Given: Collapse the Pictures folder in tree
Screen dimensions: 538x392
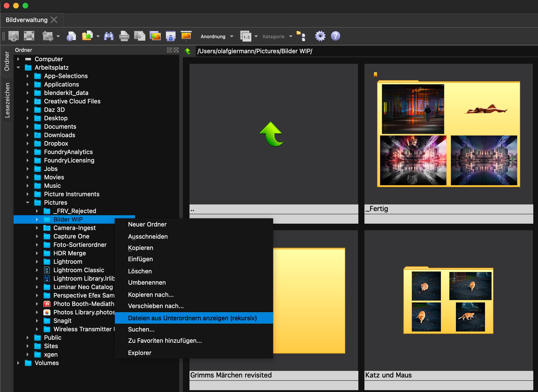Looking at the screenshot, I should pyautogui.click(x=27, y=202).
